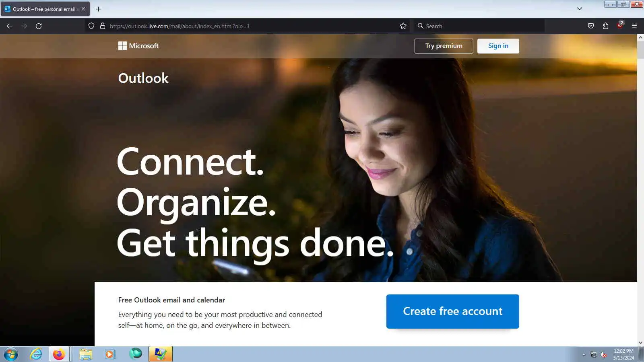Click the padlock site security icon
Viewport: 644px width, 362px height.
coord(103,26)
